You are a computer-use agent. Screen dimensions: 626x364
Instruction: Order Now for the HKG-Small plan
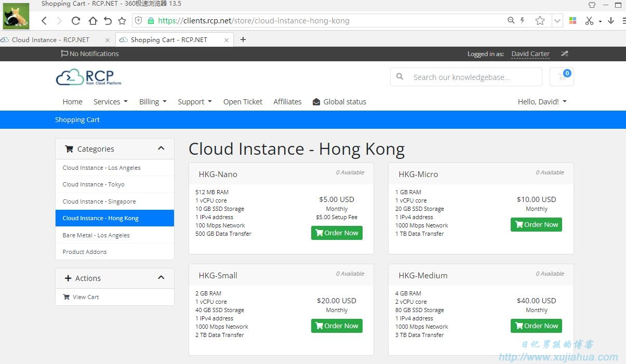[337, 326]
